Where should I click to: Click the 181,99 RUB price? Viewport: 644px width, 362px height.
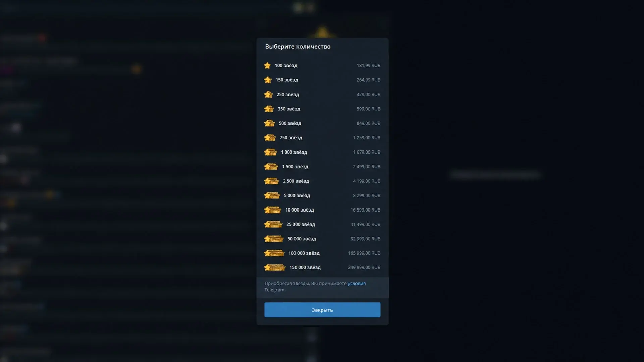tap(368, 65)
